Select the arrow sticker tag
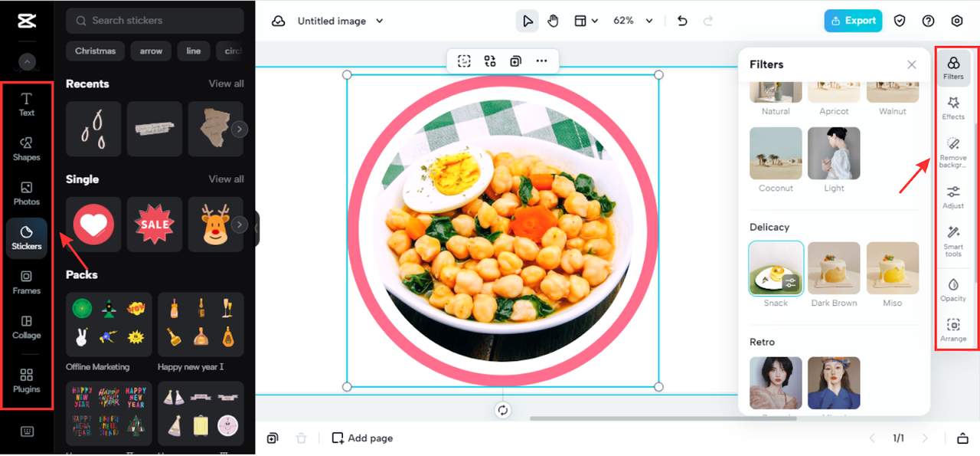 [x=151, y=51]
